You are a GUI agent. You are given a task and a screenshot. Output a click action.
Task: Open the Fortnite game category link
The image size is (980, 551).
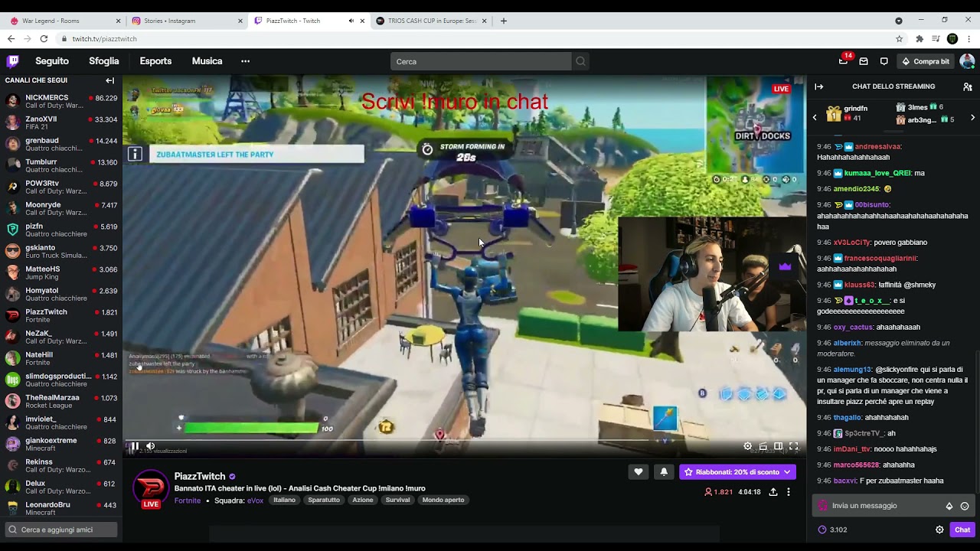188,500
